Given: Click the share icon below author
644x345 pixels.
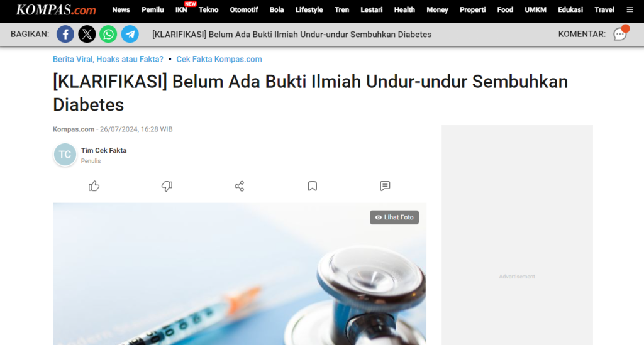Looking at the screenshot, I should pyautogui.click(x=240, y=186).
